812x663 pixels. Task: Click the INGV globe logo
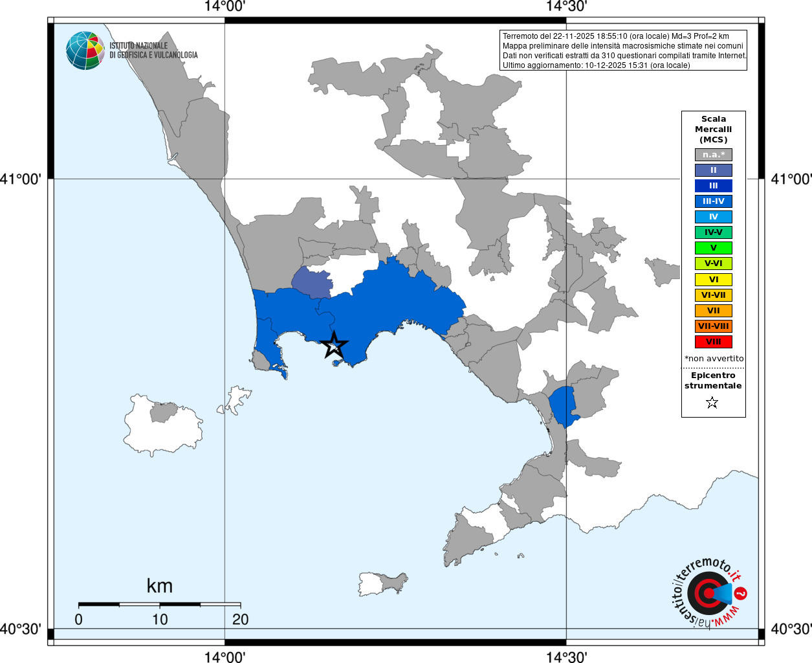point(85,51)
